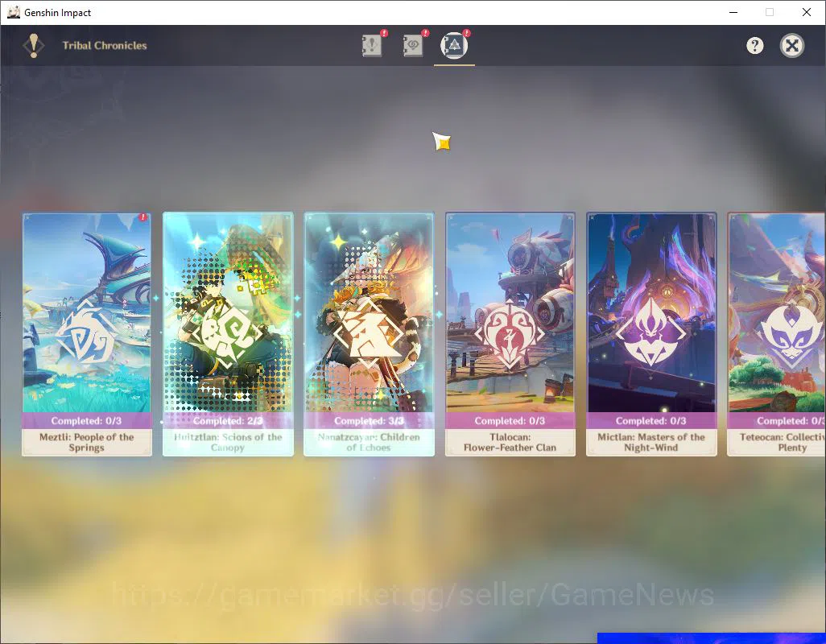Click the red notification dot on Meztli card
This screenshot has width=826, height=644.
(x=142, y=217)
